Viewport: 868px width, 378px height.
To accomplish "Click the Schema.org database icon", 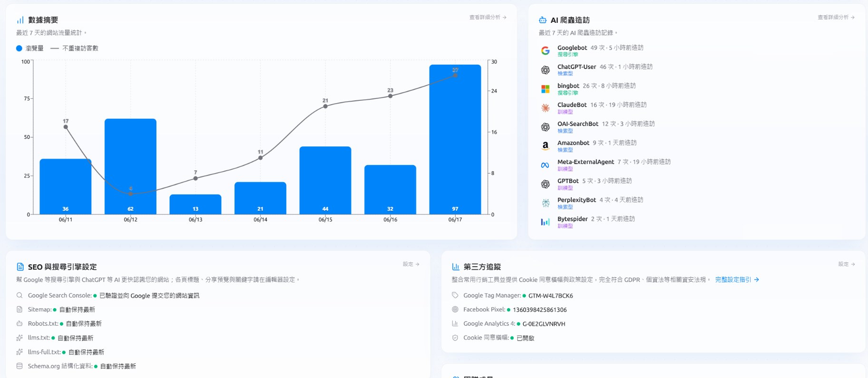I will click(20, 366).
